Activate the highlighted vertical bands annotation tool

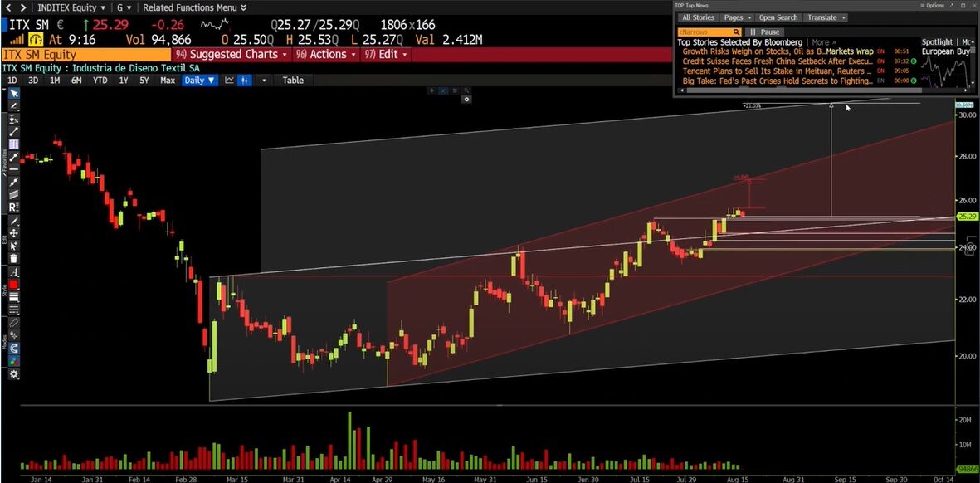14,144
